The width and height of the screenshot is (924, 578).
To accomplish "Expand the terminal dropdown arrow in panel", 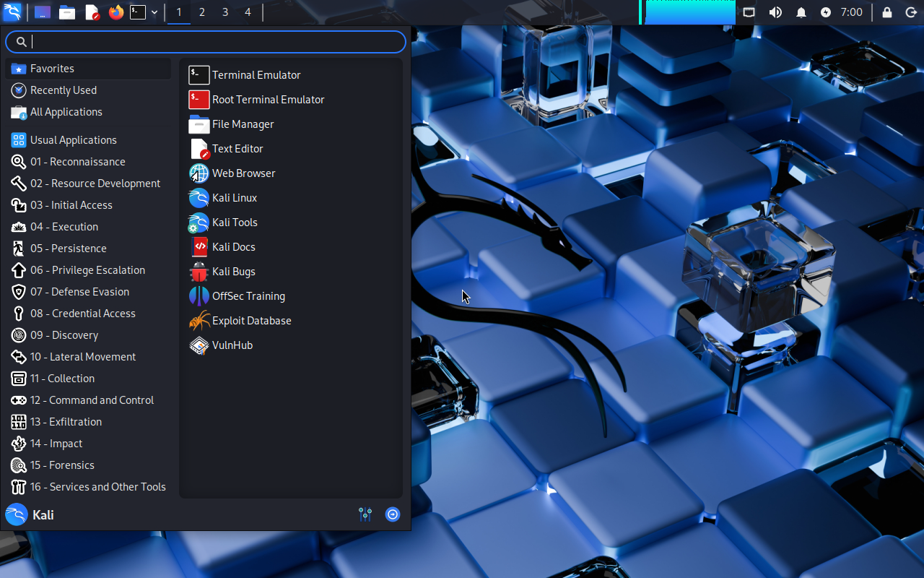I will pos(154,12).
